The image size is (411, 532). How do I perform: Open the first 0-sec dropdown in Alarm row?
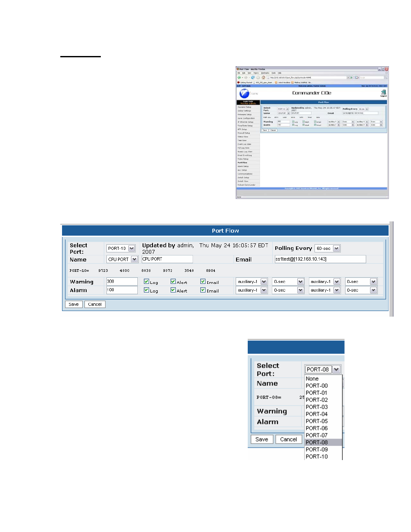coord(288,290)
